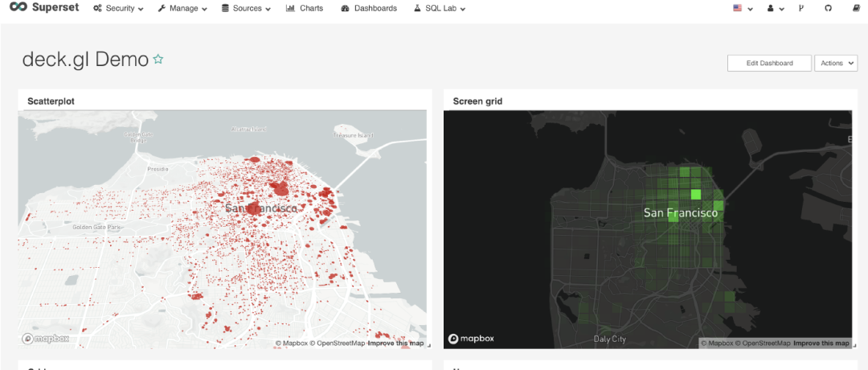Open OpenStreetMap link in Screen grid map
Viewport: 868px width, 370px height.
pos(763,343)
